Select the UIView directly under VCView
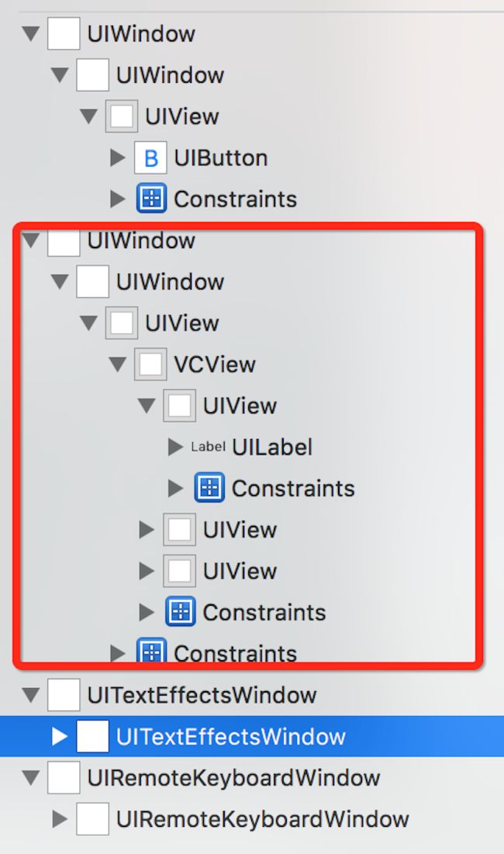Image resolution: width=504 pixels, height=854 pixels. click(x=240, y=406)
